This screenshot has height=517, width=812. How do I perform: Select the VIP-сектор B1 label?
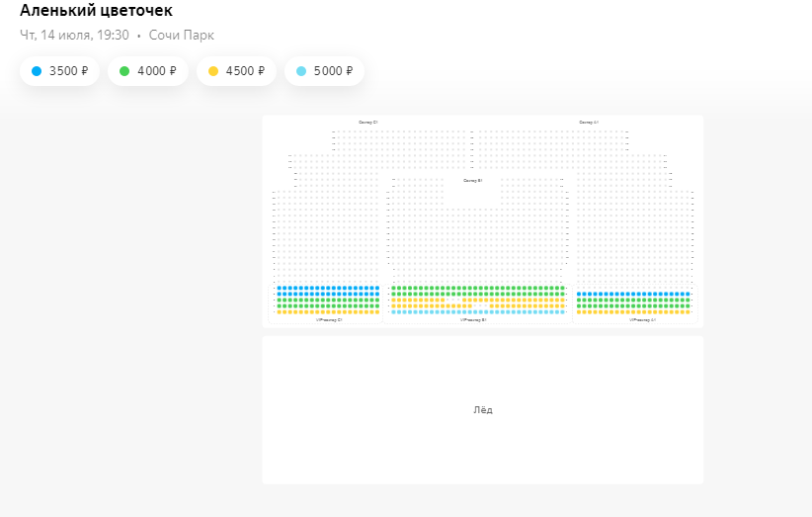click(x=473, y=320)
